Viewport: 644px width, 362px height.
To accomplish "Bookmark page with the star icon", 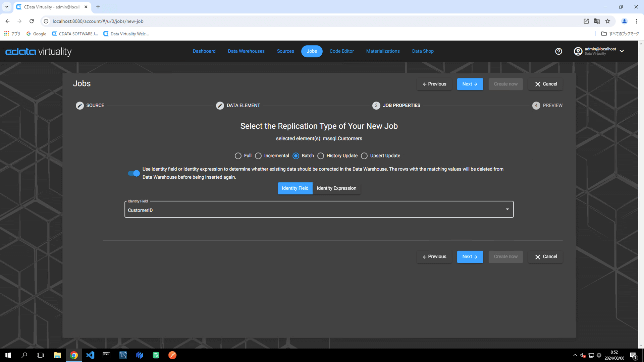I will point(607,21).
